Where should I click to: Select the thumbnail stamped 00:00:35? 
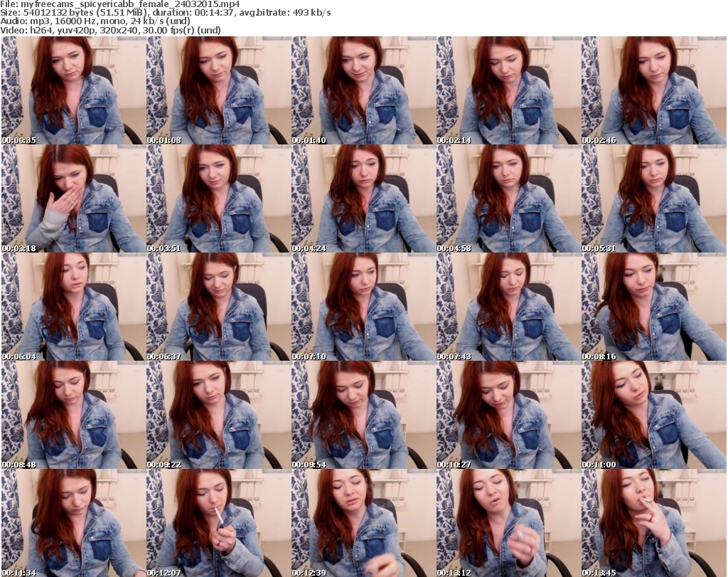[x=73, y=90]
